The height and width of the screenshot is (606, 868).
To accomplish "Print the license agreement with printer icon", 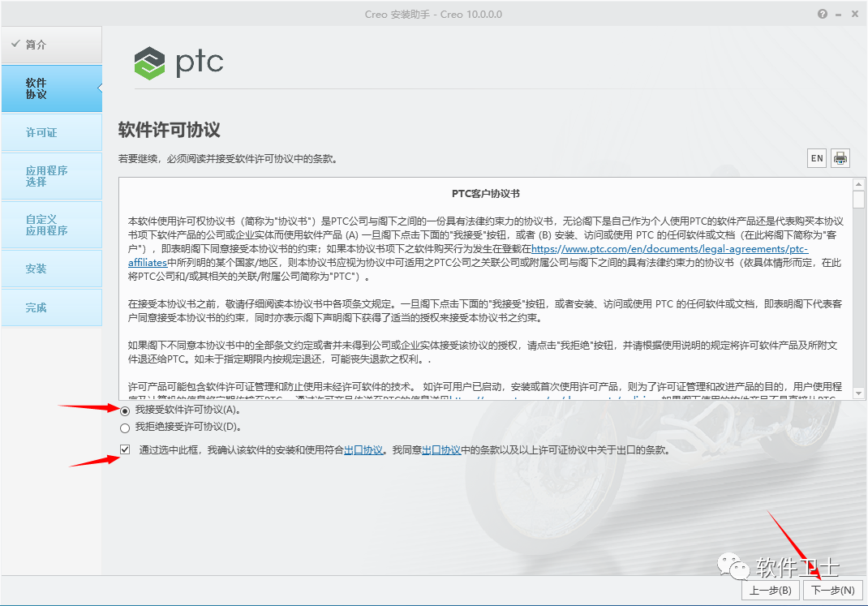I will (x=840, y=158).
